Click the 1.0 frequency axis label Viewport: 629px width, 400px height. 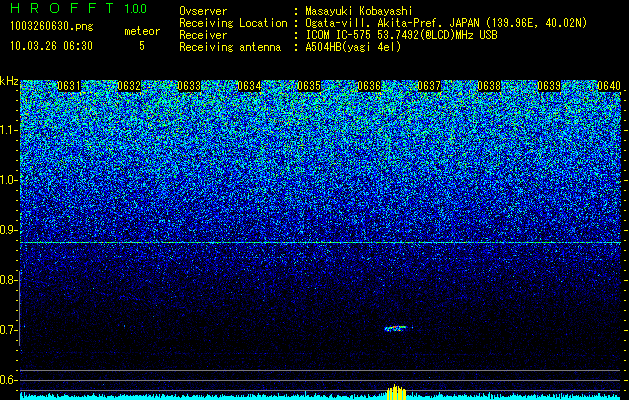pyautogui.click(x=9, y=180)
